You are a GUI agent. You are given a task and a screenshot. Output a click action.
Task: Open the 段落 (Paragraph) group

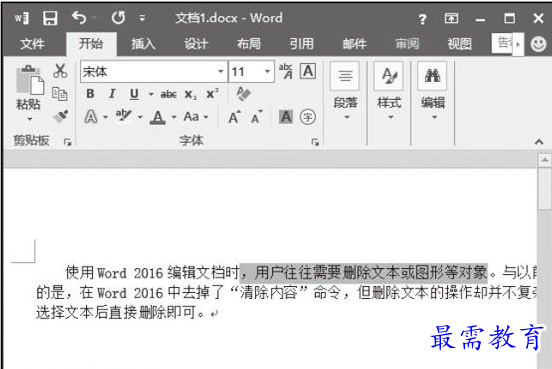[x=345, y=91]
